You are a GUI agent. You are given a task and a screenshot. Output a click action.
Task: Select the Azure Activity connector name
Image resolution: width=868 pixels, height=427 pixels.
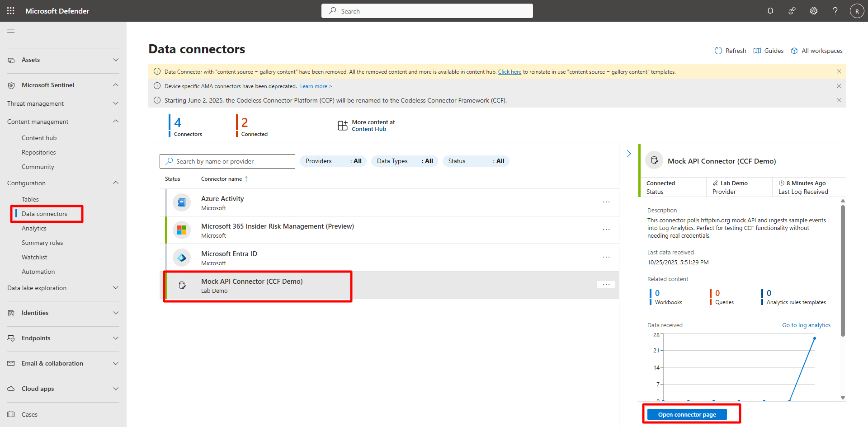pyautogui.click(x=222, y=199)
